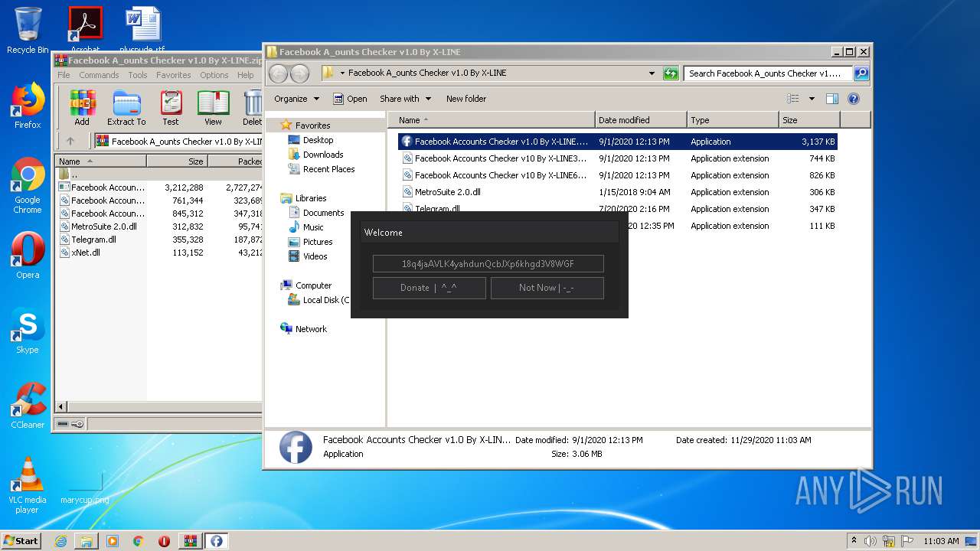Click the Search Facebook A_ounts Checker field
Image resolution: width=980 pixels, height=551 pixels.
point(767,73)
